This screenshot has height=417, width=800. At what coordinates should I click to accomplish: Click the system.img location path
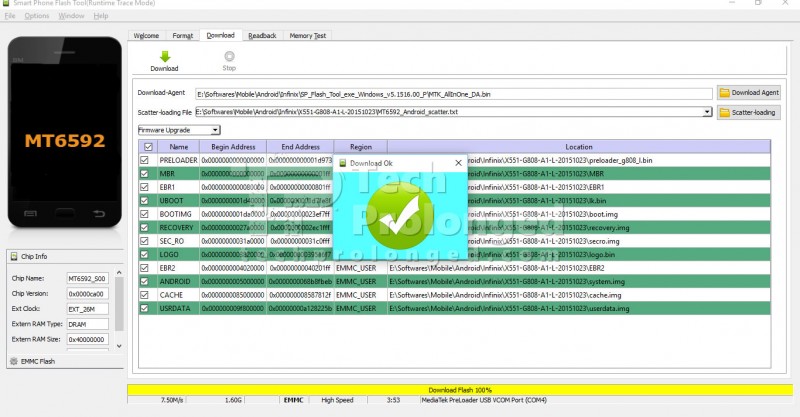[507, 281]
